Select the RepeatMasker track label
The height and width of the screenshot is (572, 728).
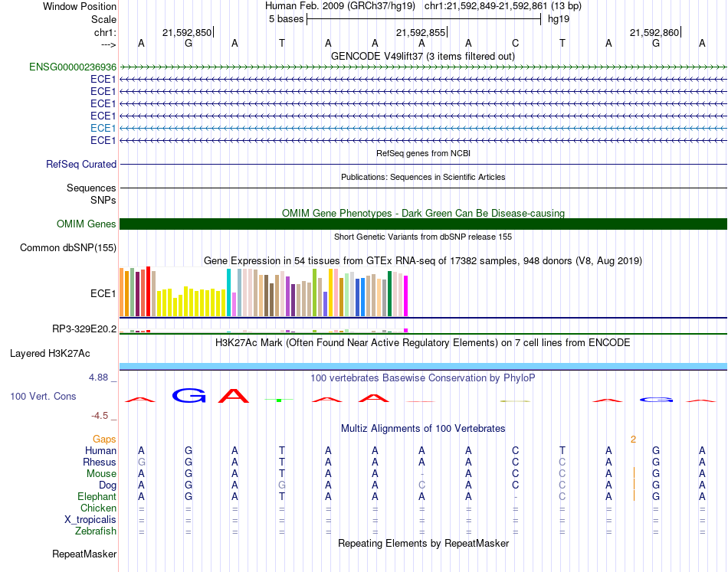coord(84,554)
